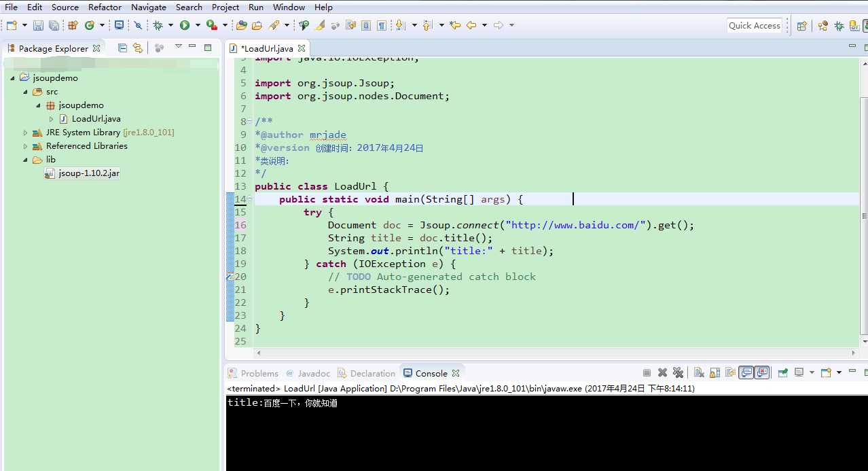Image resolution: width=868 pixels, height=471 pixels.
Task: Toggle Mark Occurrences highlighter icon
Action: 319,25
